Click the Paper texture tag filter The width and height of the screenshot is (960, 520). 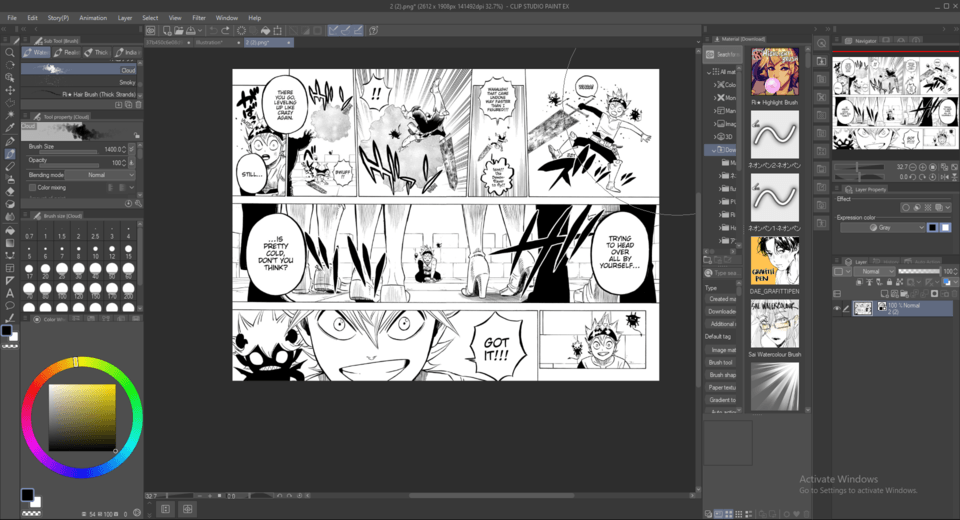[722, 387]
